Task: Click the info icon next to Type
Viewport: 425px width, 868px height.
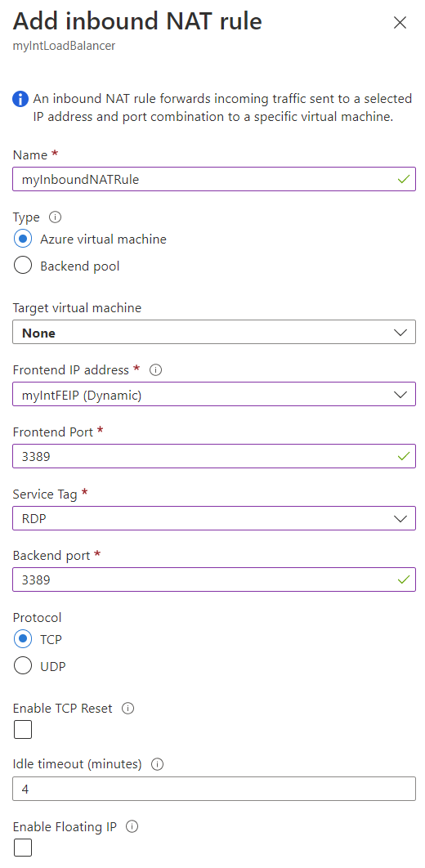Action: coord(55,217)
